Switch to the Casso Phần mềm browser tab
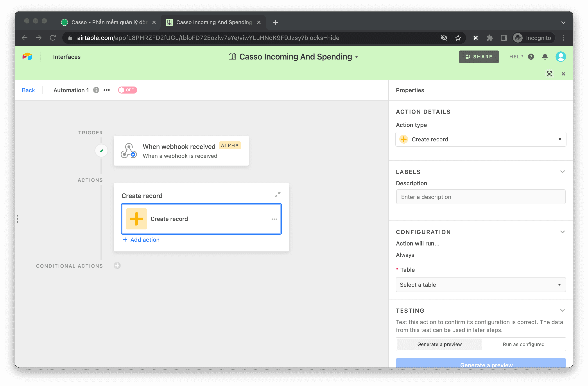 (109, 22)
